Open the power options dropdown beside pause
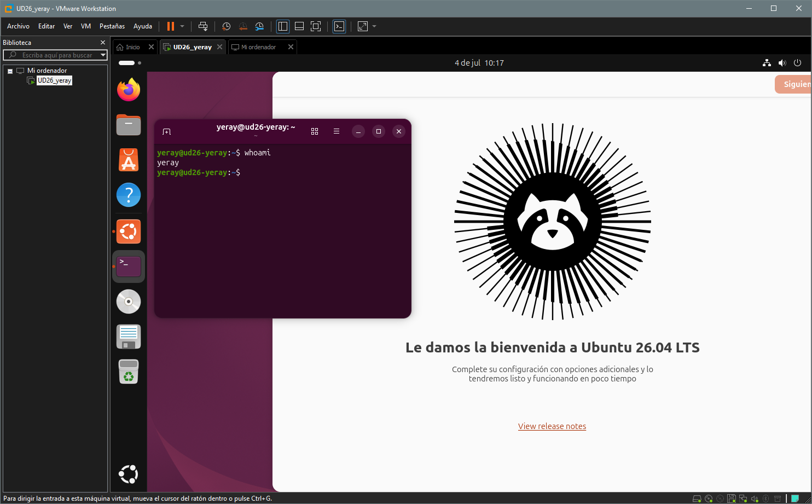This screenshot has height=504, width=812. [x=182, y=26]
